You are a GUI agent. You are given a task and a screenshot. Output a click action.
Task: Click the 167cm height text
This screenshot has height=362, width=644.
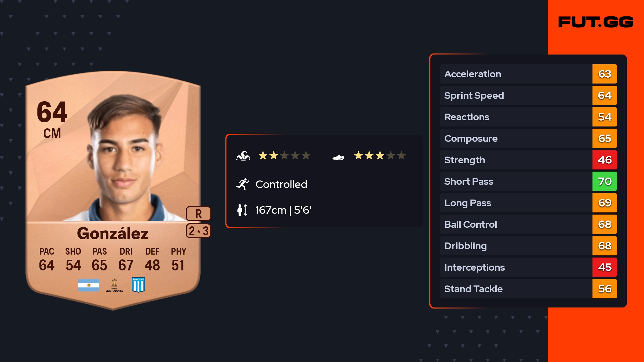tap(271, 210)
